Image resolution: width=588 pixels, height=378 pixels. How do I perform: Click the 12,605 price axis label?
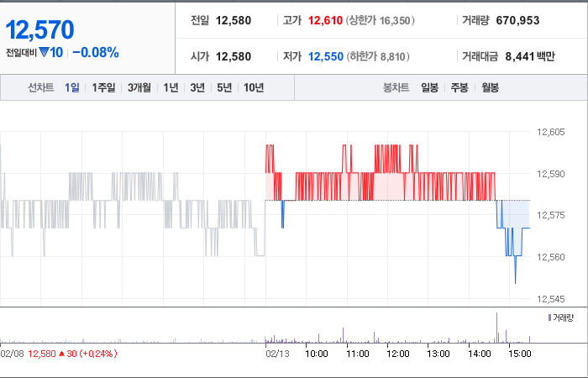point(551,132)
